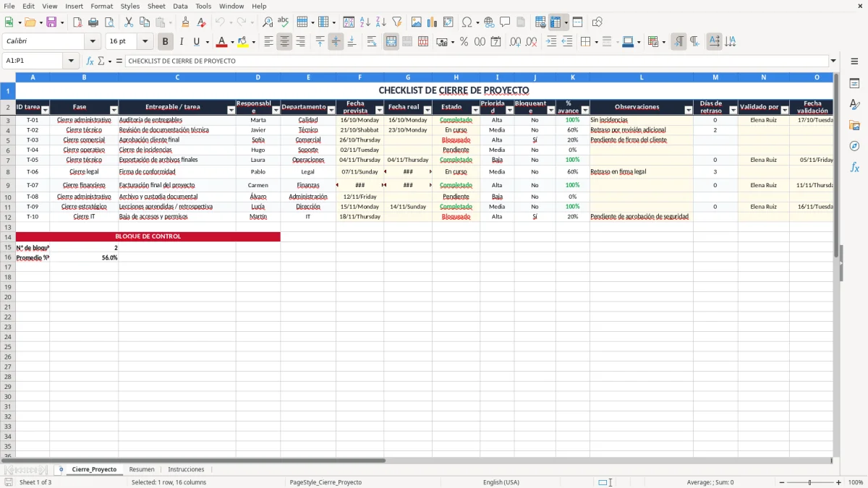Select row header 14
868x488 pixels.
pyautogui.click(x=8, y=237)
